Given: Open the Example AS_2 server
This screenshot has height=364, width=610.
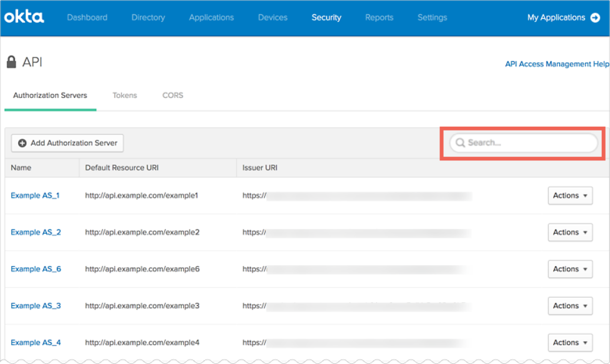Looking at the screenshot, I should (x=36, y=232).
